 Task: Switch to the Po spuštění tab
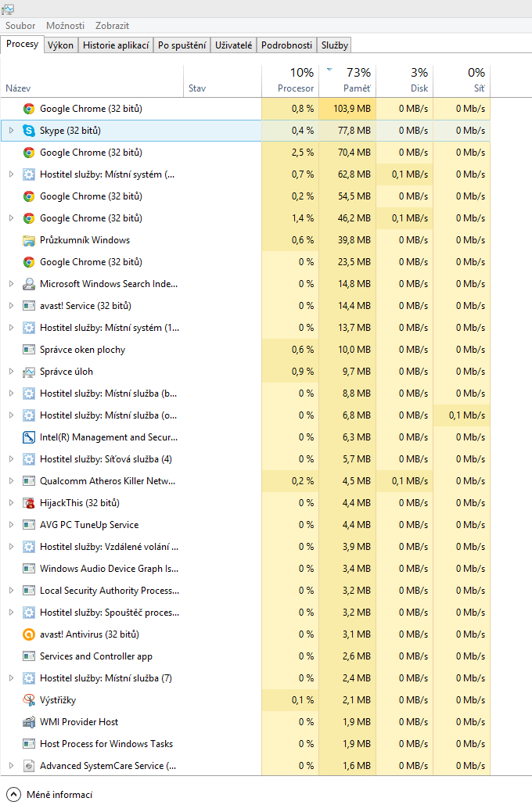pyautogui.click(x=182, y=45)
